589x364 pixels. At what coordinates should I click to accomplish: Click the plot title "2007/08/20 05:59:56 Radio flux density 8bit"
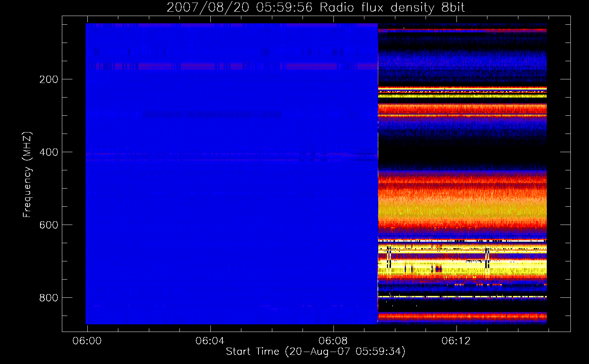[x=316, y=8]
